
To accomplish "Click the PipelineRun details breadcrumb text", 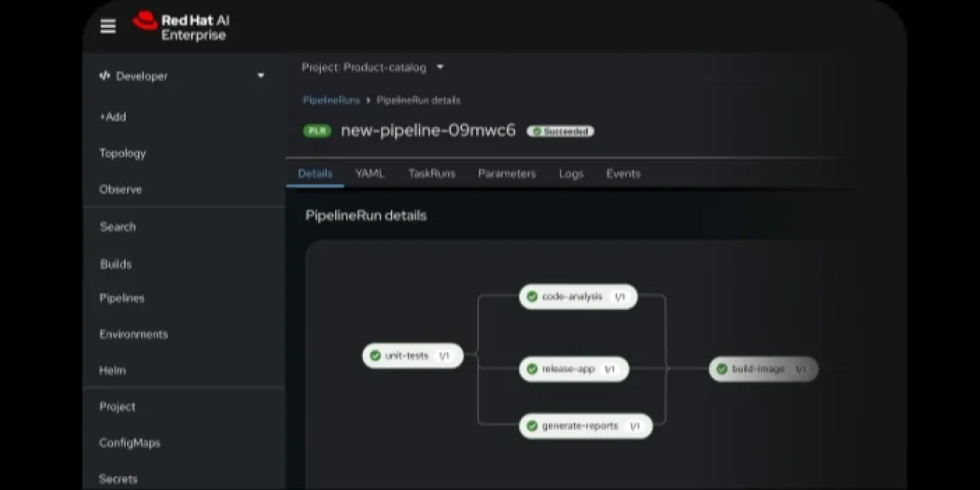I will [x=419, y=100].
